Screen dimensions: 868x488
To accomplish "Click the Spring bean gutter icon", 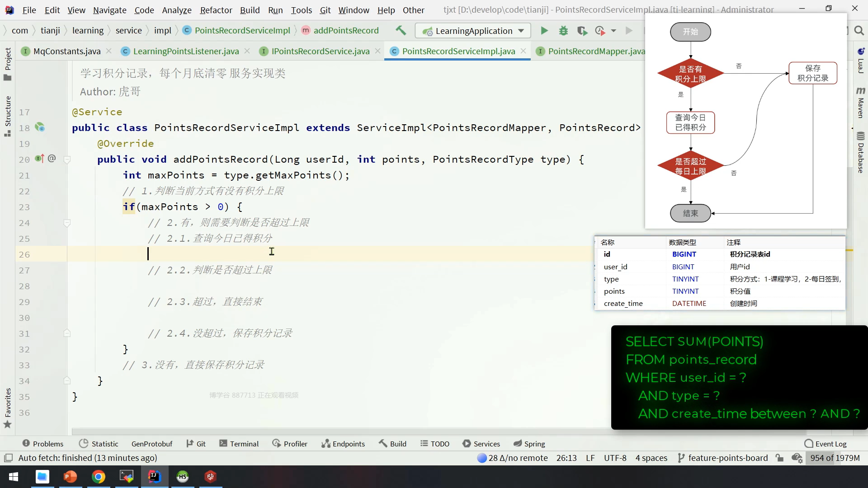I will [40, 127].
